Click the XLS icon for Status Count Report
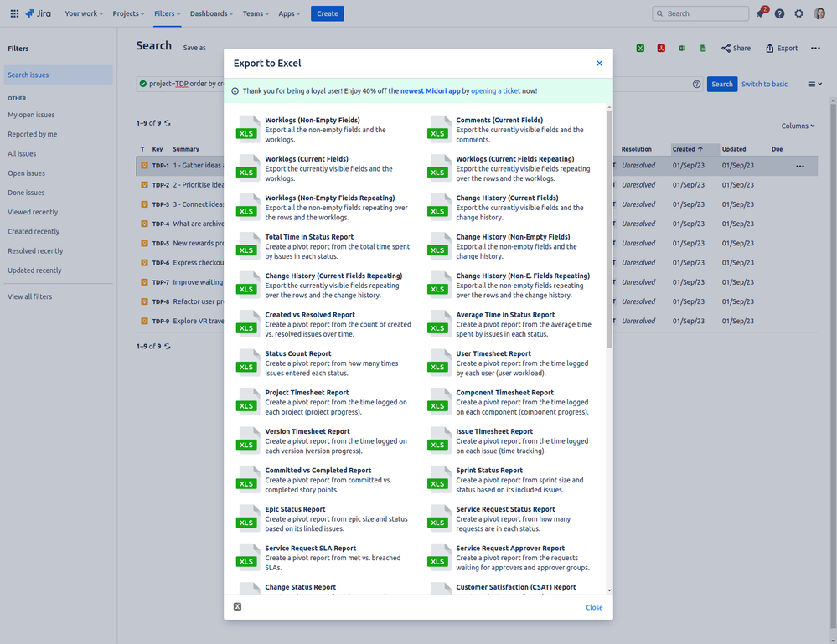 [x=246, y=363]
